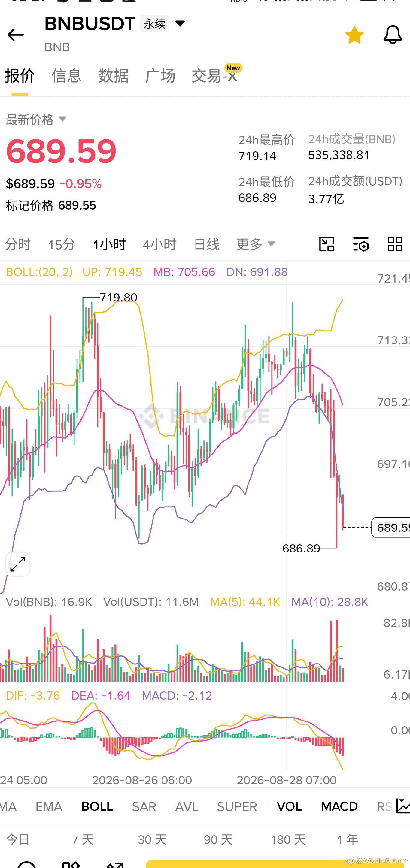Toggle the yellow favorite star
The width and height of the screenshot is (410, 868).
point(354,35)
